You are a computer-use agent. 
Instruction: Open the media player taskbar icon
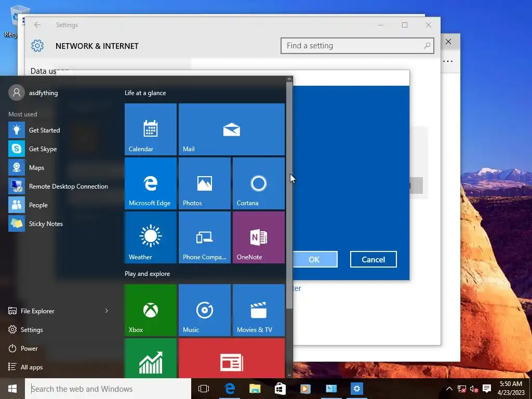coord(305,389)
